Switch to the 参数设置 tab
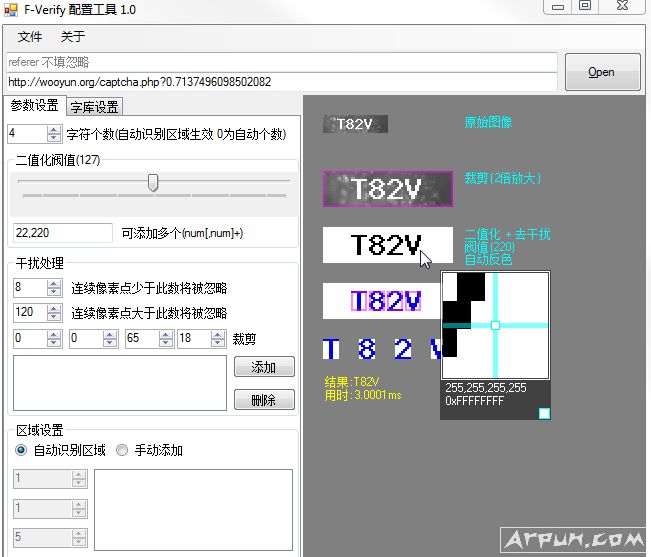651x557 pixels. click(34, 105)
